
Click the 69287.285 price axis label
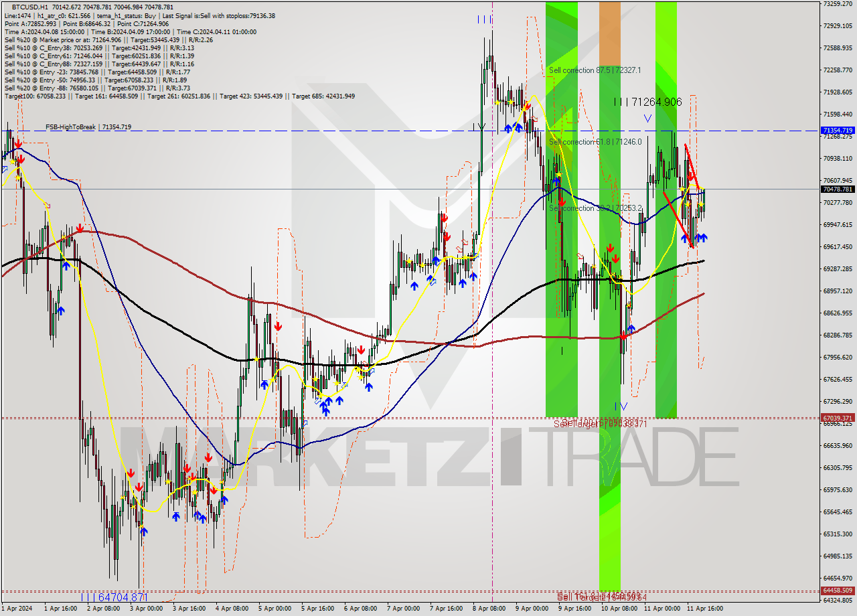click(x=838, y=269)
